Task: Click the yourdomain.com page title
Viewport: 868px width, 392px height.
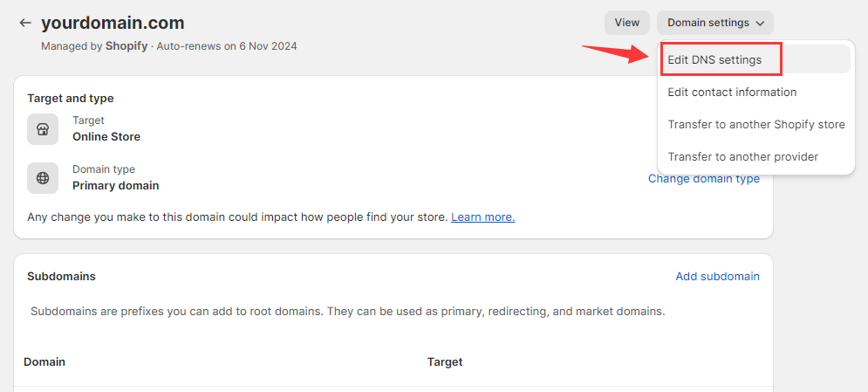Action: click(x=113, y=23)
